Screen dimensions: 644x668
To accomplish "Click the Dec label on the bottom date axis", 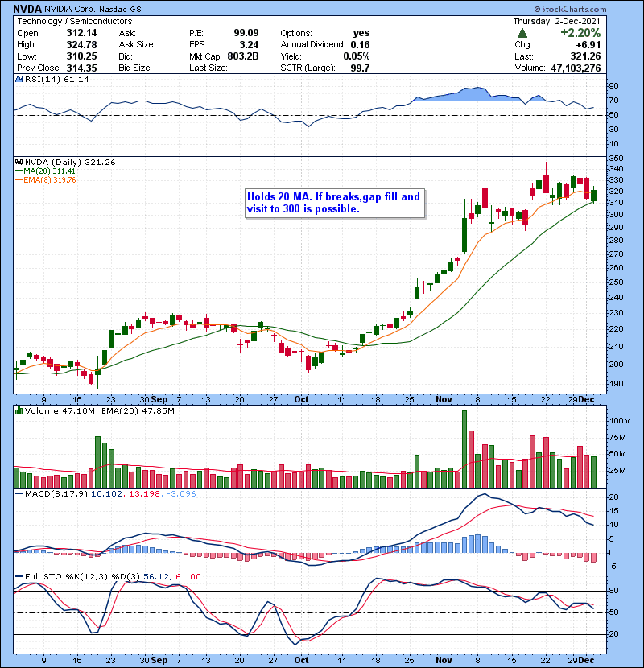I will tap(586, 660).
